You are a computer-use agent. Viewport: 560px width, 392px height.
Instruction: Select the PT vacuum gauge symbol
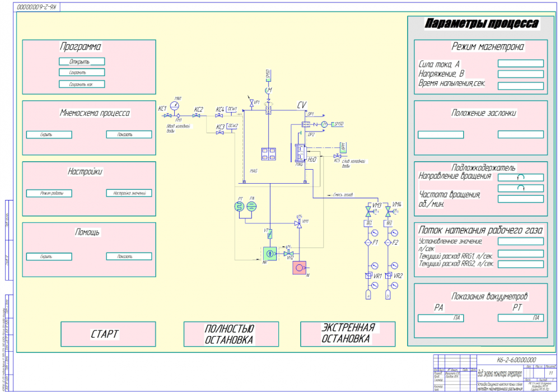click(x=240, y=206)
